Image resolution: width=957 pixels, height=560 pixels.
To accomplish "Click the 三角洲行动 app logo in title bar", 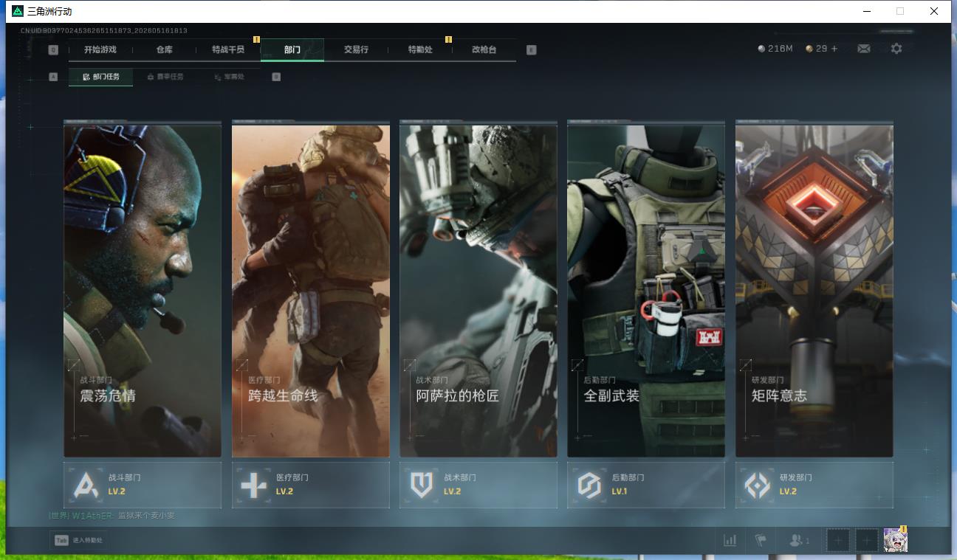I will pyautogui.click(x=18, y=11).
